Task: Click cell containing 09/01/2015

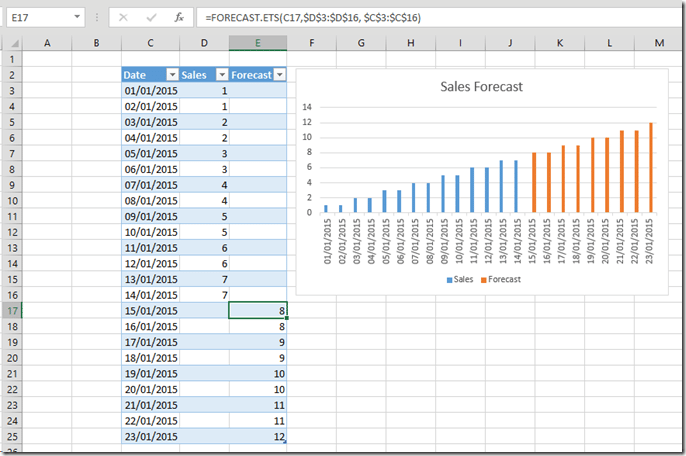Action: click(x=150, y=217)
